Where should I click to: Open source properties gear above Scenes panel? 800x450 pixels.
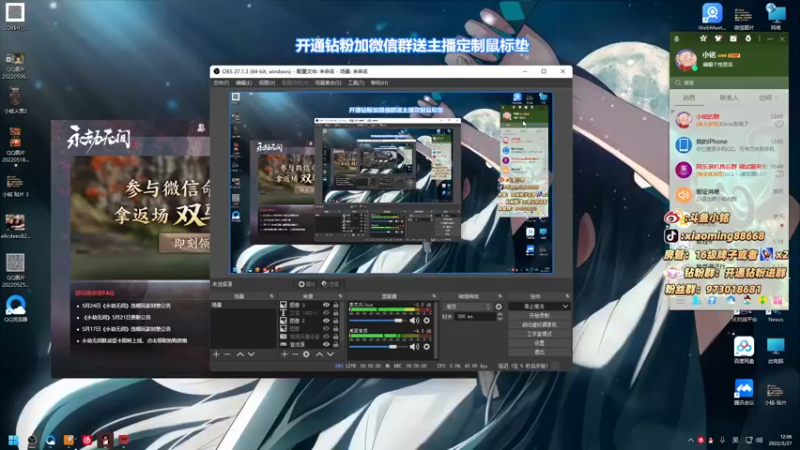tap(307, 284)
